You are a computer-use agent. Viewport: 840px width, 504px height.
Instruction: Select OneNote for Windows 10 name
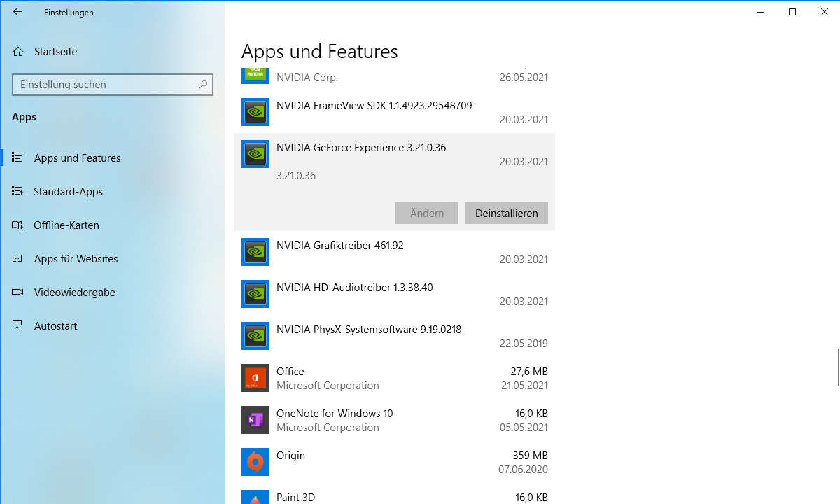[x=335, y=414]
